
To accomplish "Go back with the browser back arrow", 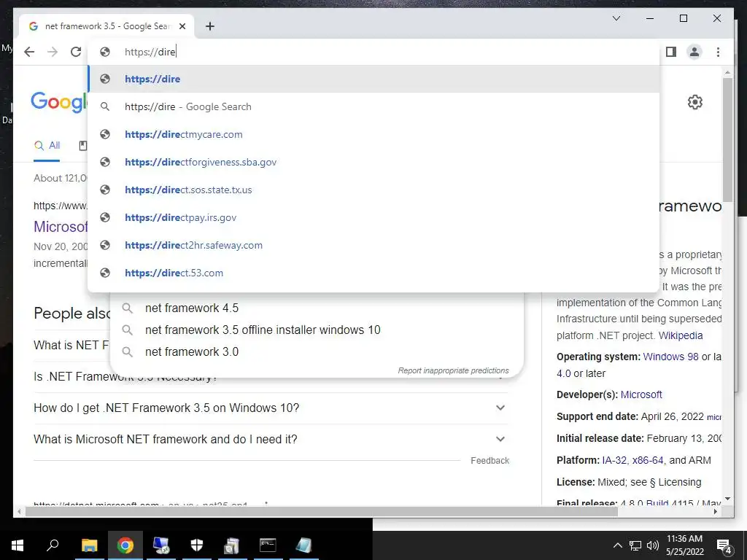I will (x=29, y=52).
